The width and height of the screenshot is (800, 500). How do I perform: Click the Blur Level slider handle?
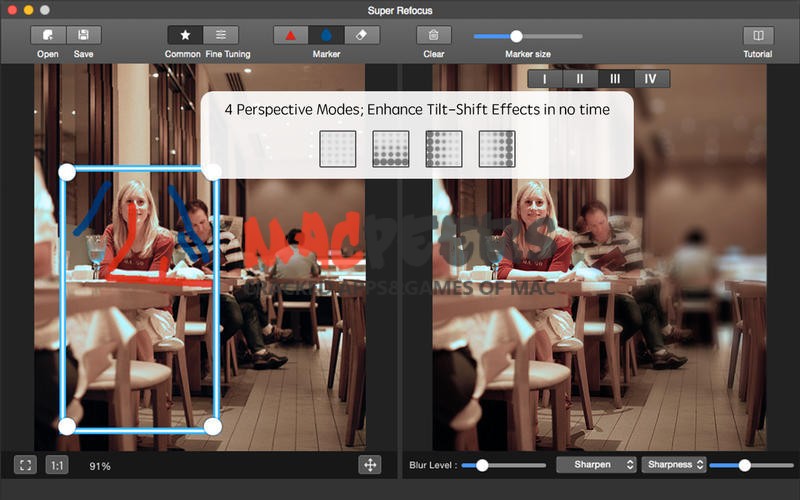pos(482,465)
